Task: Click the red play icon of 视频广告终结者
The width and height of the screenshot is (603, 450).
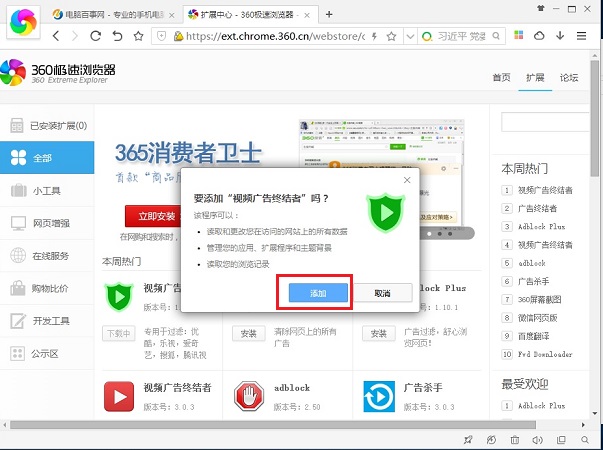Action: tap(119, 396)
